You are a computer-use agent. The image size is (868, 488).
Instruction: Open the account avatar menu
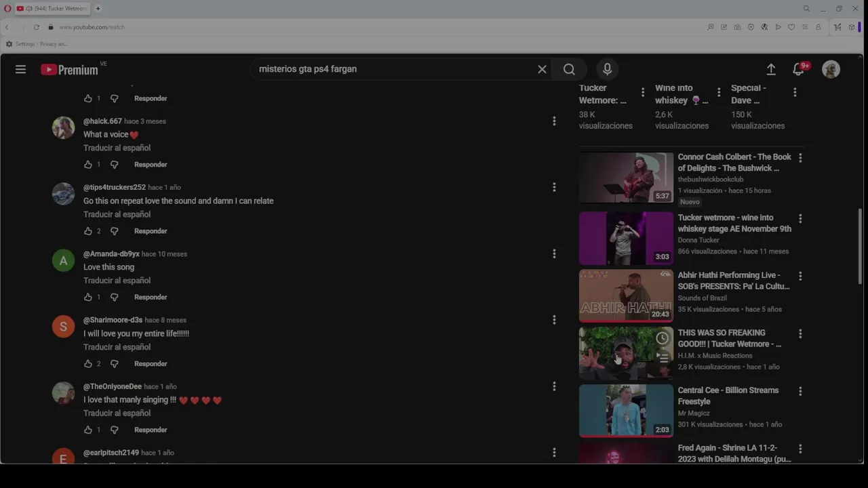click(831, 69)
